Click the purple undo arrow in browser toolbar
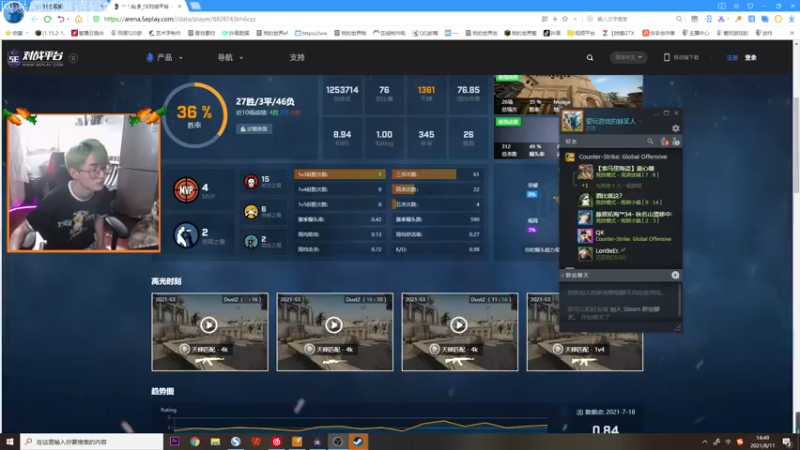The image size is (800, 450). [x=61, y=19]
